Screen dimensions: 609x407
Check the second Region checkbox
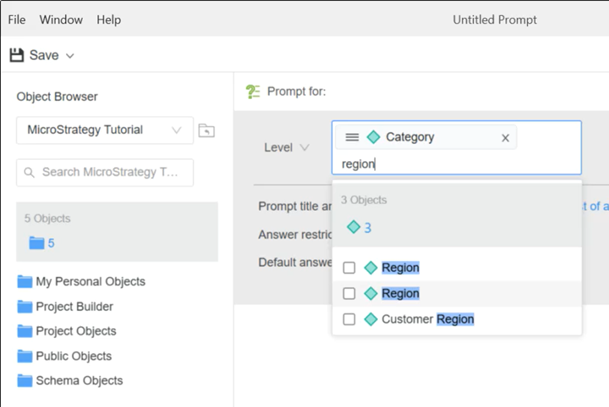349,294
